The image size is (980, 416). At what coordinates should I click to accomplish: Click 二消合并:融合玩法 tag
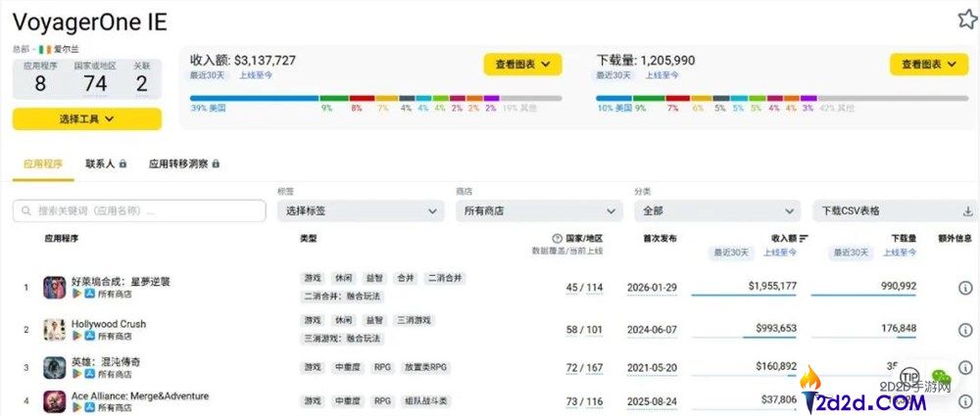342,296
